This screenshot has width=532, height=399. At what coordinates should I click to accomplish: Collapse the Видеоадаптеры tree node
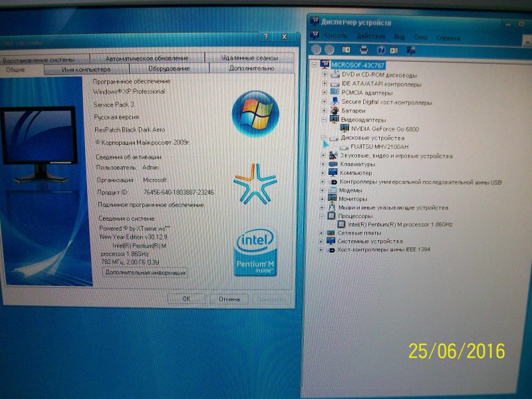click(324, 120)
